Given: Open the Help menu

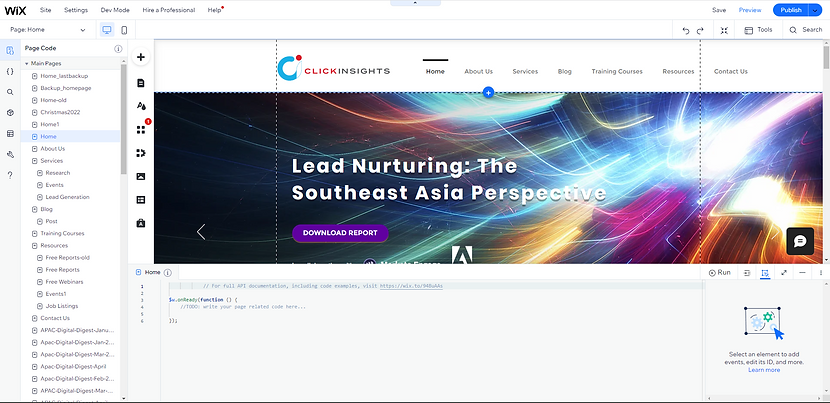Looking at the screenshot, I should pyautogui.click(x=214, y=10).
